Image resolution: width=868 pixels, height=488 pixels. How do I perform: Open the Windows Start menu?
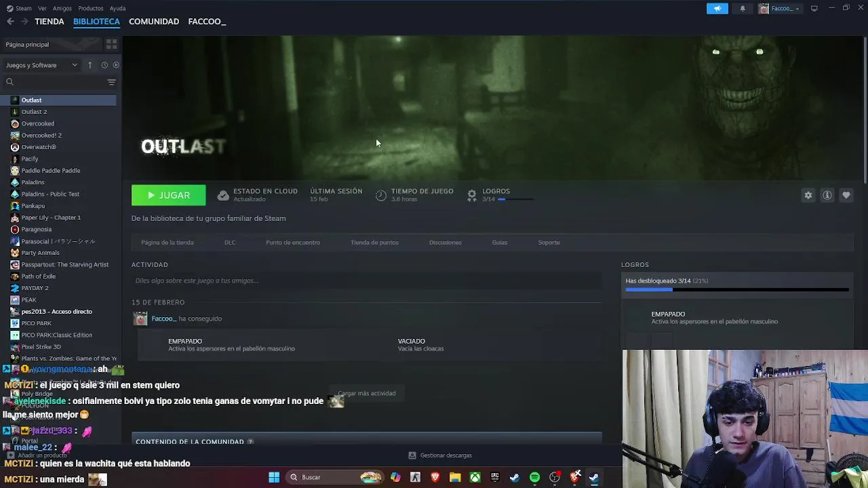(274, 477)
